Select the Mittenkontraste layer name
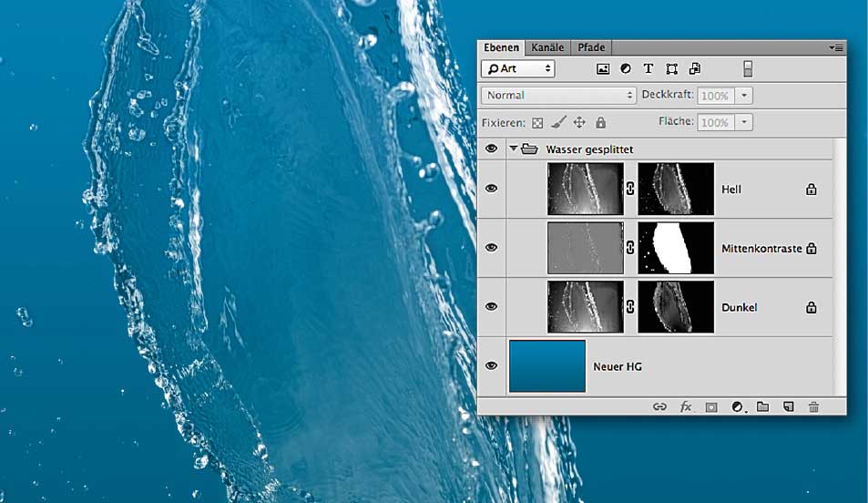Viewport: 868px width, 503px height. click(x=761, y=248)
